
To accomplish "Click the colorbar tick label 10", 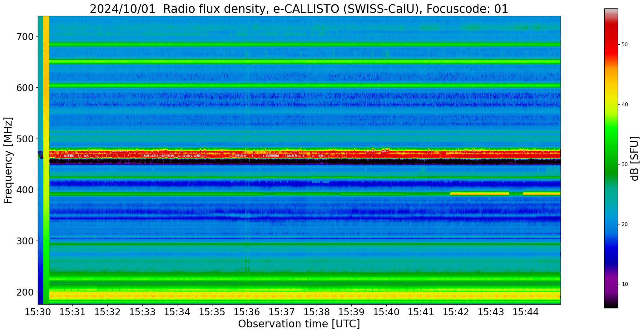I will click(625, 284).
